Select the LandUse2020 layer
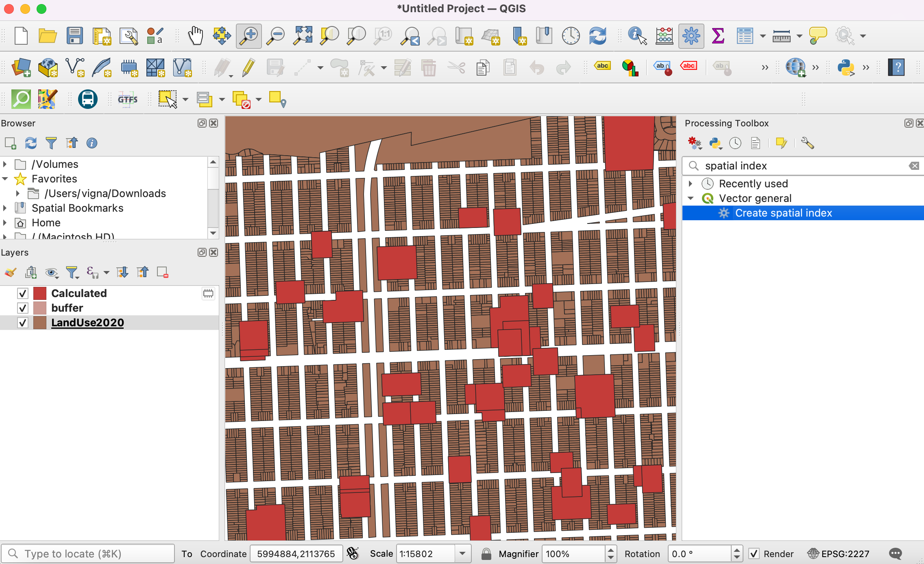924x564 pixels. 87,323
